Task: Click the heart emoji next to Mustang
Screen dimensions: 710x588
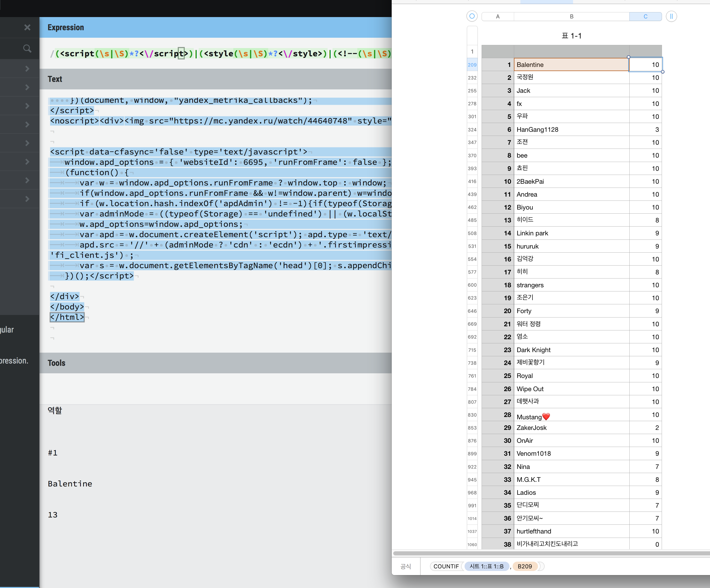Action: coord(546,416)
